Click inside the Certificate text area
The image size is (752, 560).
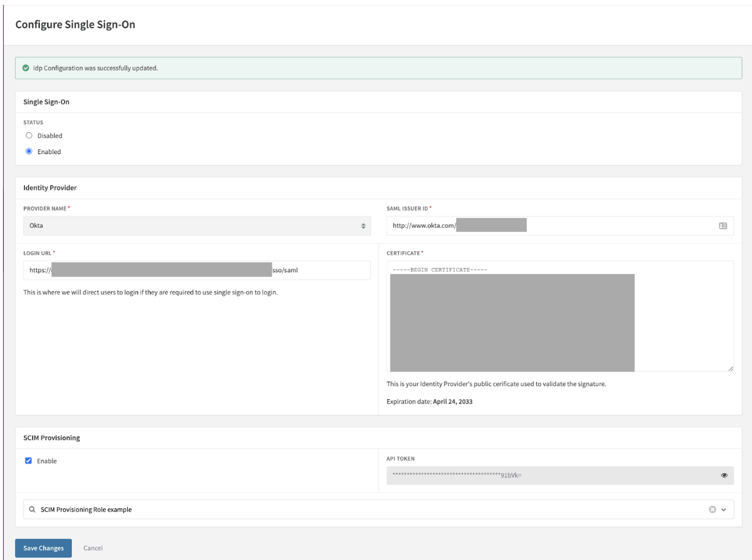tap(560, 316)
